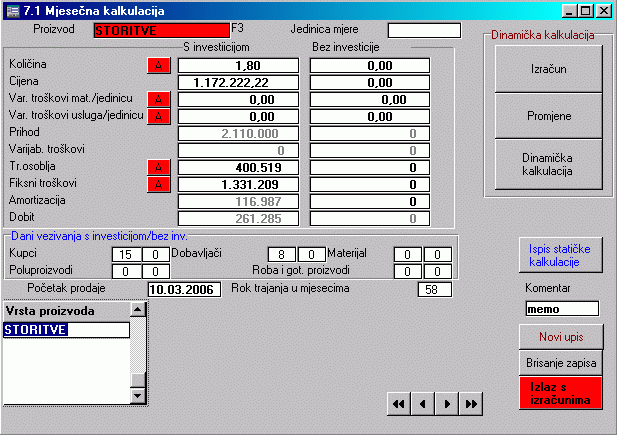Click Var. troškovi usluga without-investment field
The width and height of the screenshot is (617, 435).
[370, 117]
